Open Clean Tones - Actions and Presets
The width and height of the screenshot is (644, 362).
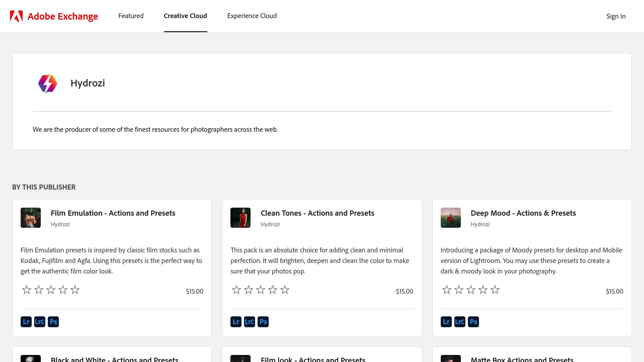[317, 213]
